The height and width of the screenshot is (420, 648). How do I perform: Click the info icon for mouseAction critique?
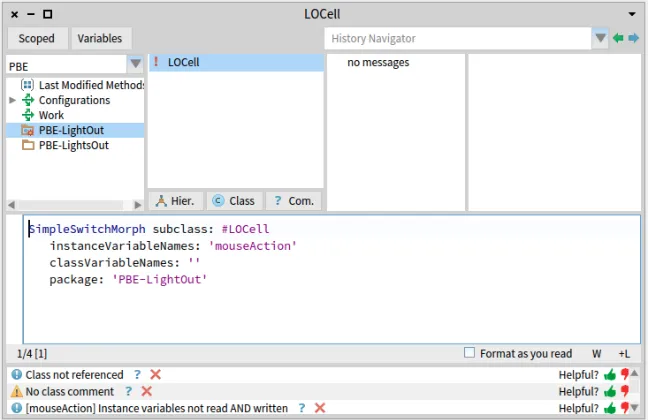[x=17, y=408]
